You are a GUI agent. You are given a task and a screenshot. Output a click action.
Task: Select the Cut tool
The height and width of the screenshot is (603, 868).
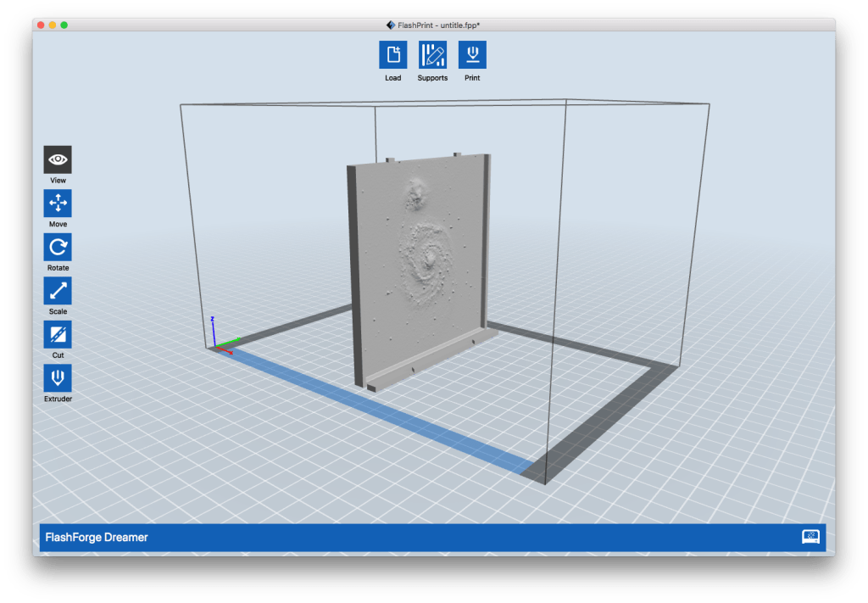[x=57, y=335]
